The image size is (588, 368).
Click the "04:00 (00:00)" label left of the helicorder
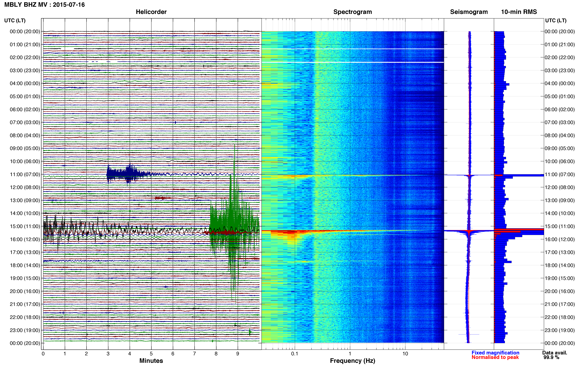coord(25,83)
